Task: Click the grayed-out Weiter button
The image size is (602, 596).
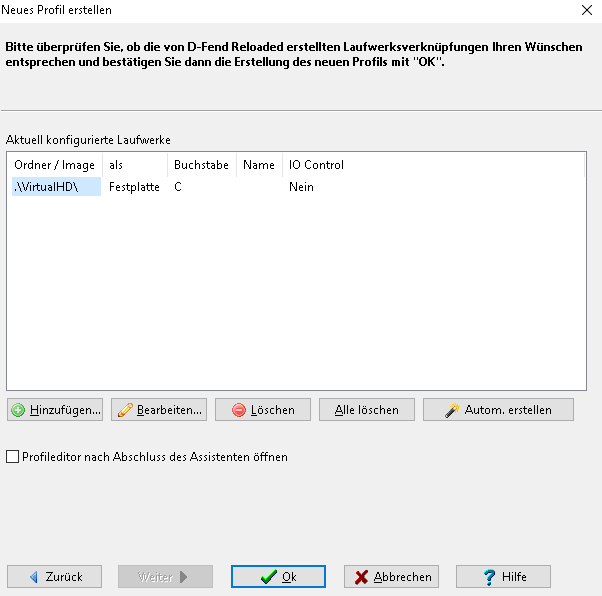Action: (165, 577)
